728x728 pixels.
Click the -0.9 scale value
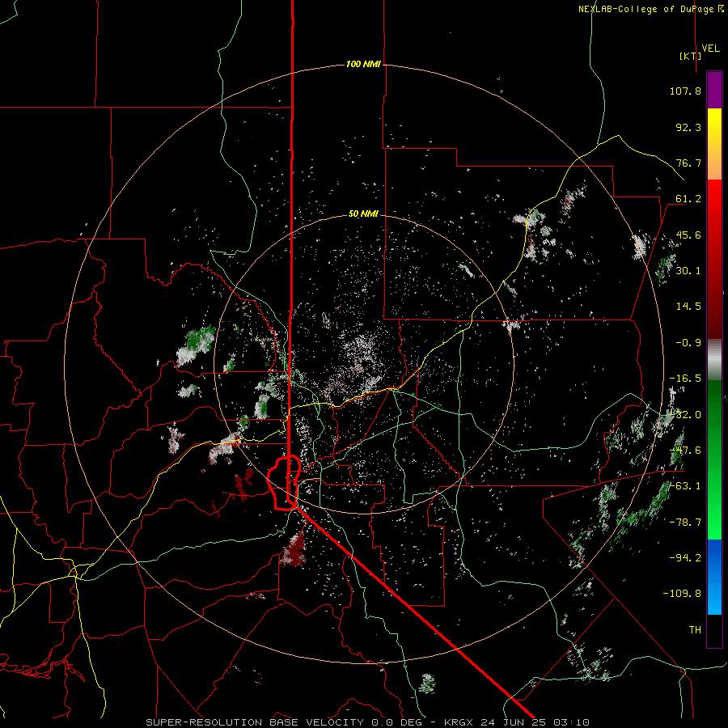[688, 343]
